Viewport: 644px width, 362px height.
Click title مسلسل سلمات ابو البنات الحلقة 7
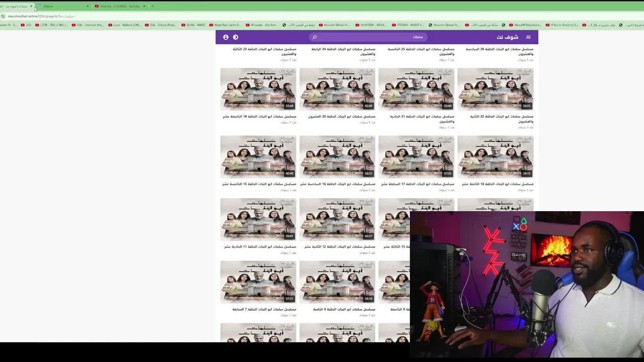click(264, 309)
